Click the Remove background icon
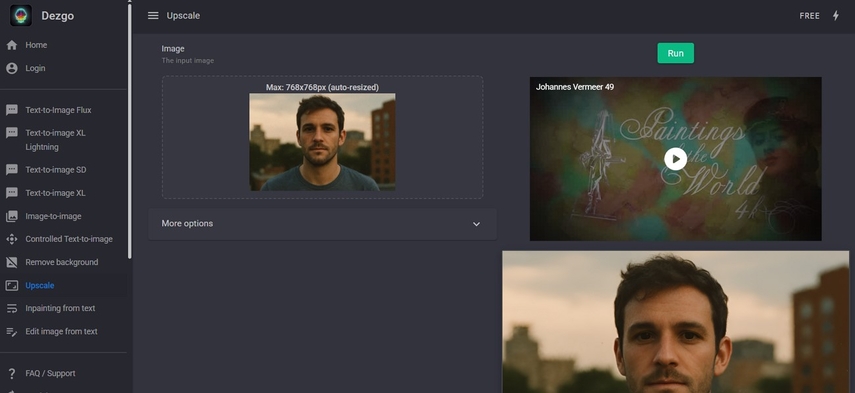This screenshot has height=393, width=855. pos(12,262)
